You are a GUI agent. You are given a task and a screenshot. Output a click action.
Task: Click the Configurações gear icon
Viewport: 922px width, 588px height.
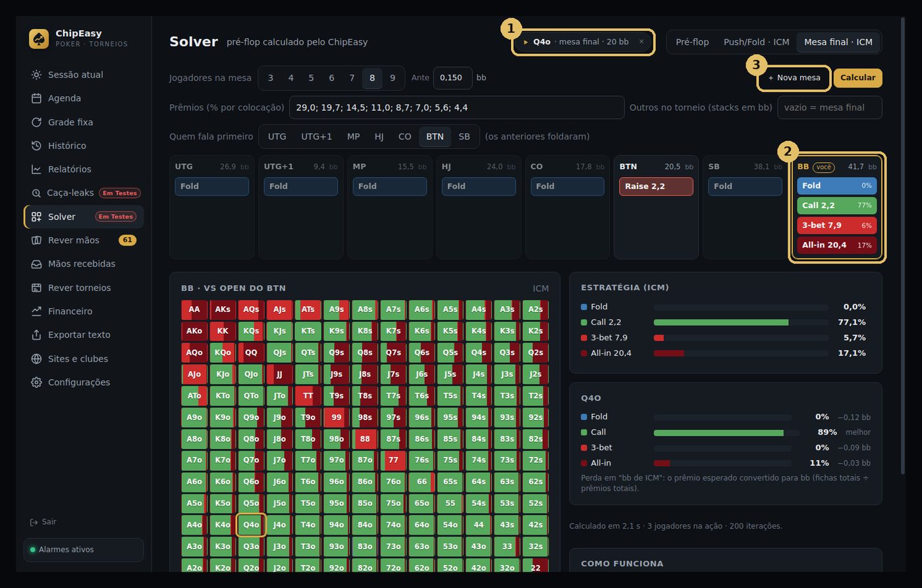[x=36, y=383]
